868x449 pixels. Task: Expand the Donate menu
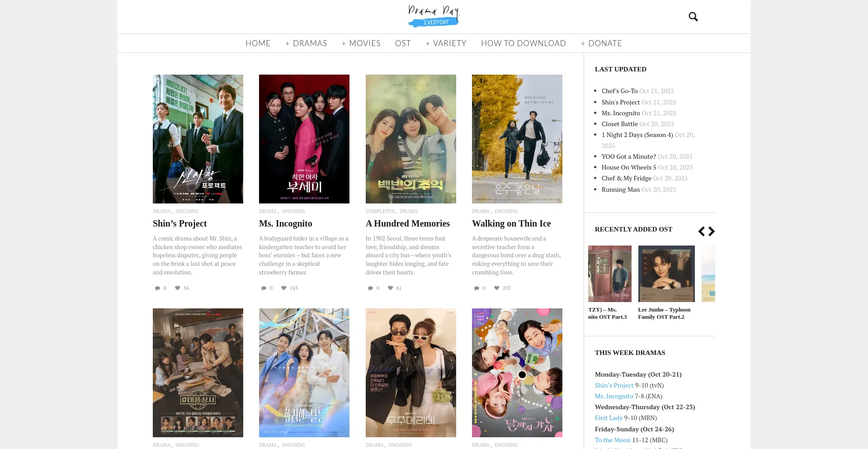[x=601, y=43]
